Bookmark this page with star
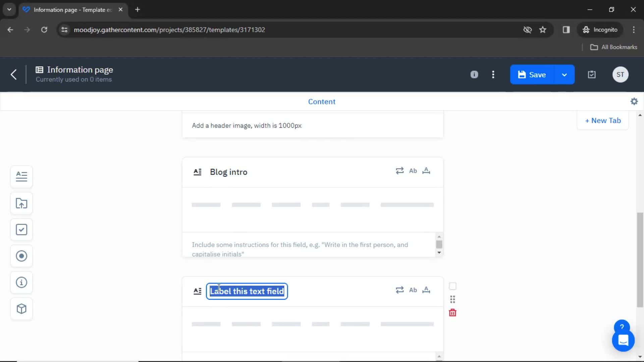This screenshot has width=644, height=362. click(x=543, y=30)
